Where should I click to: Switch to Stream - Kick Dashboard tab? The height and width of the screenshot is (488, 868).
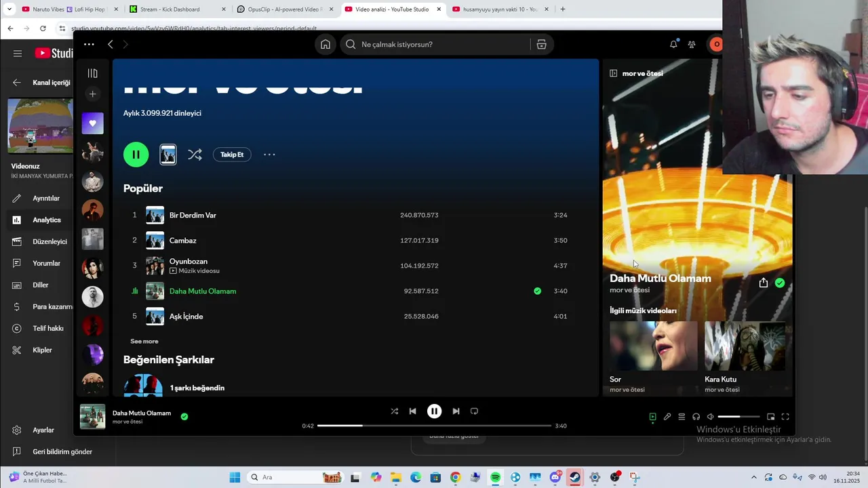[177, 9]
